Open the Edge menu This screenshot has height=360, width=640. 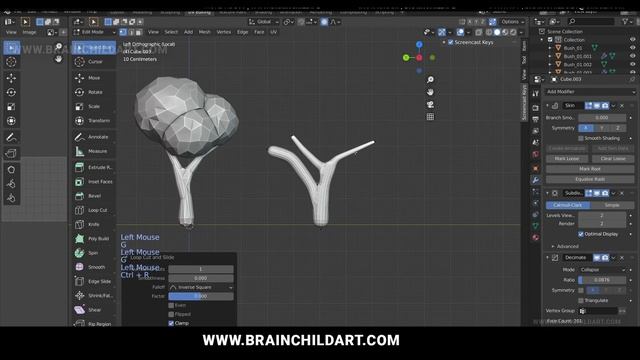pyautogui.click(x=242, y=32)
